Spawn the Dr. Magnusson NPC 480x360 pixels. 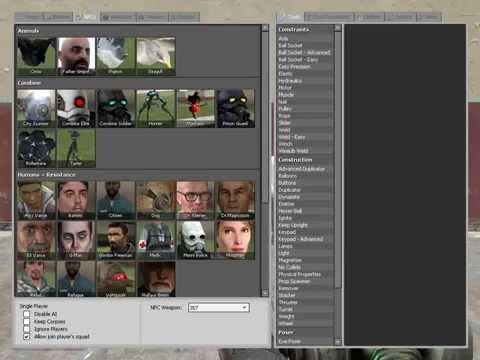[x=236, y=200]
